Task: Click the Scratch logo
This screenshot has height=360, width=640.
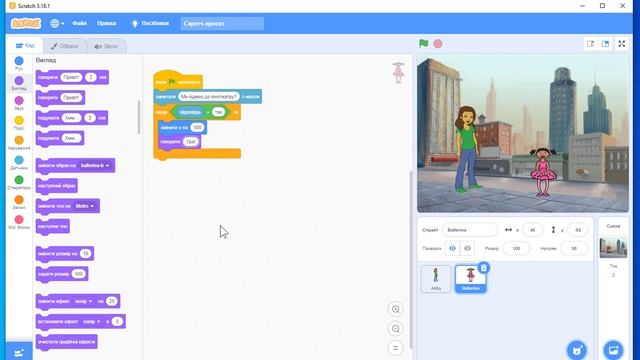Action: pyautogui.click(x=26, y=23)
